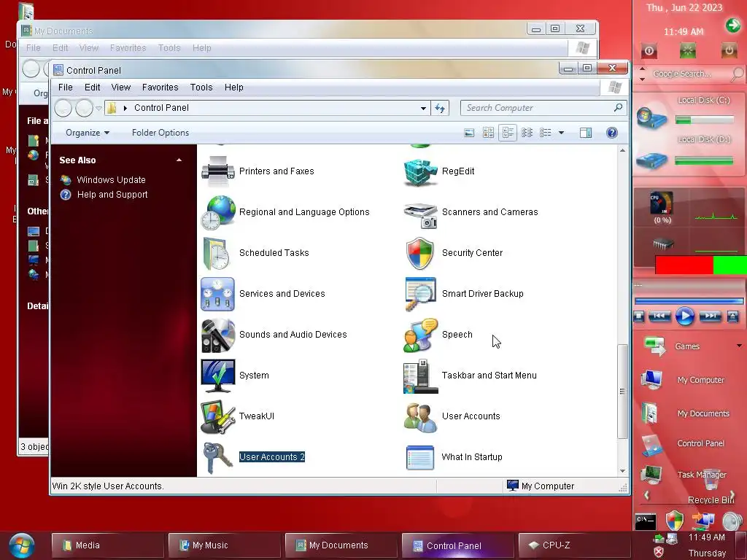Skip to next track in sidebar player
This screenshot has width=747, height=560.
tap(710, 316)
